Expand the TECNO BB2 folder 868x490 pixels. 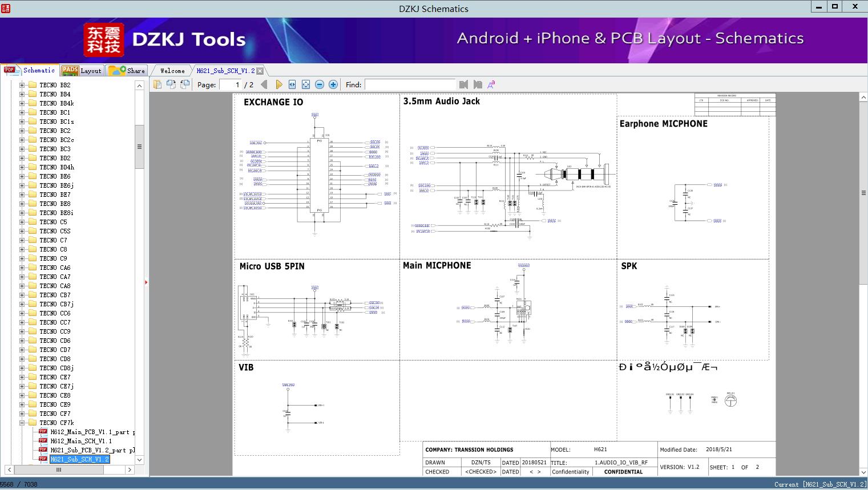click(22, 85)
